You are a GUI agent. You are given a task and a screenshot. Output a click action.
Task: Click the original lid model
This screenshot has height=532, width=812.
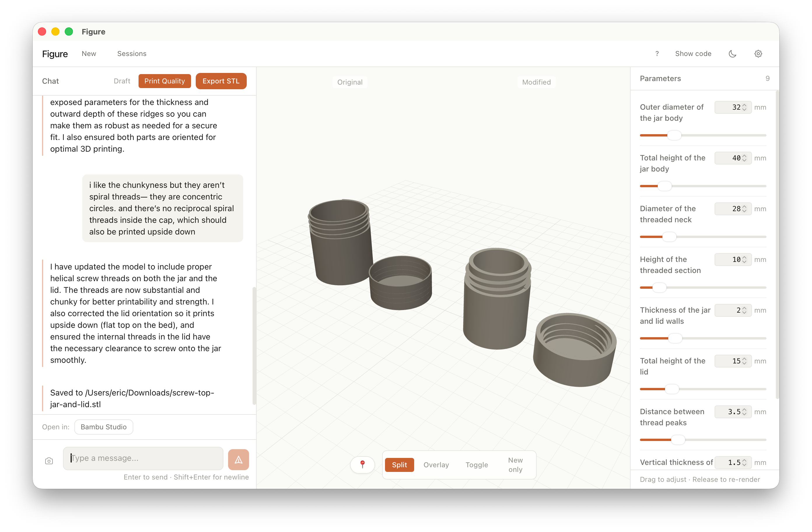tap(400, 283)
